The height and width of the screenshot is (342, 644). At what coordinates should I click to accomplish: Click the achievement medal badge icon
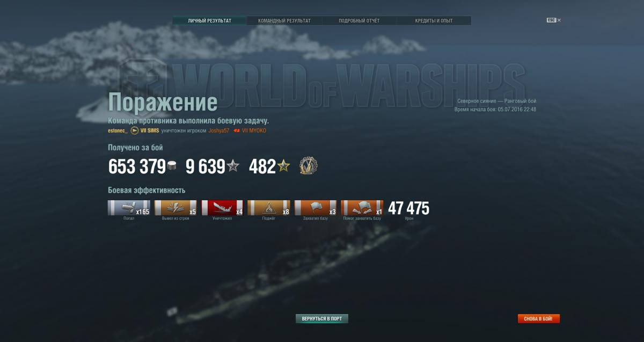(x=309, y=166)
